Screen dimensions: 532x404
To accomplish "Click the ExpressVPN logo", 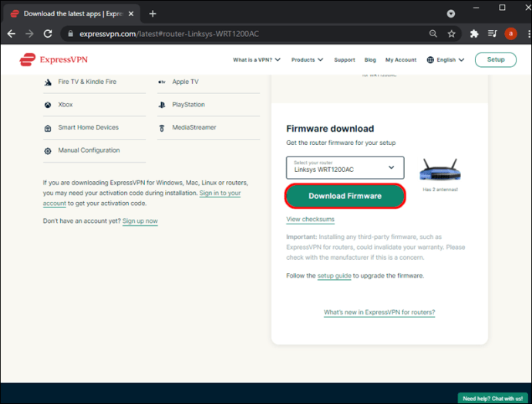I will [54, 59].
